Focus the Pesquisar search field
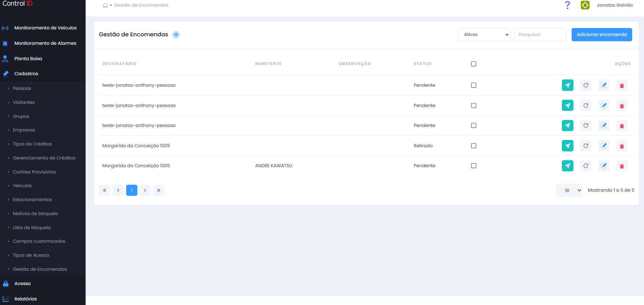Image resolution: width=644 pixels, height=305 pixels. coord(540,35)
